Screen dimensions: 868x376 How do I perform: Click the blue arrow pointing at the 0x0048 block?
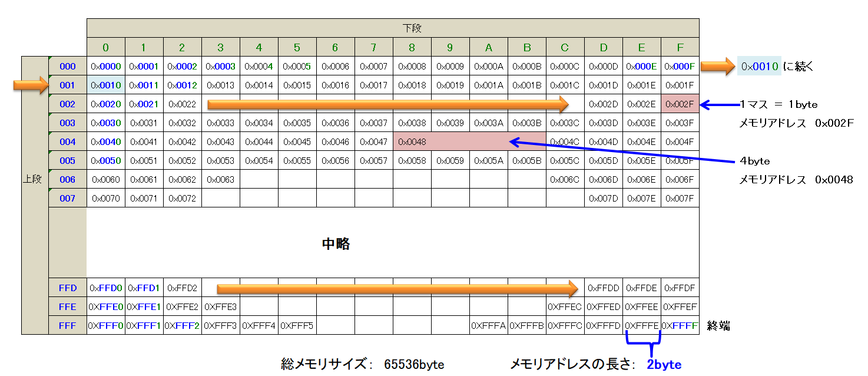(624, 150)
